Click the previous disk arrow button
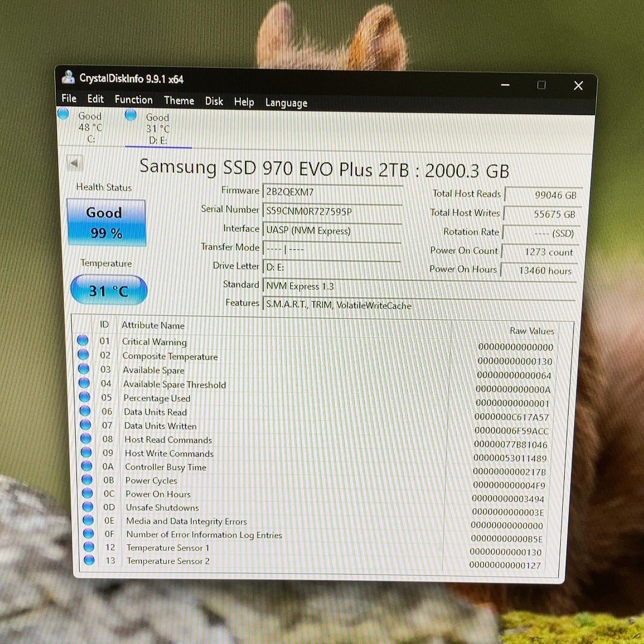644x644 pixels. (74, 163)
